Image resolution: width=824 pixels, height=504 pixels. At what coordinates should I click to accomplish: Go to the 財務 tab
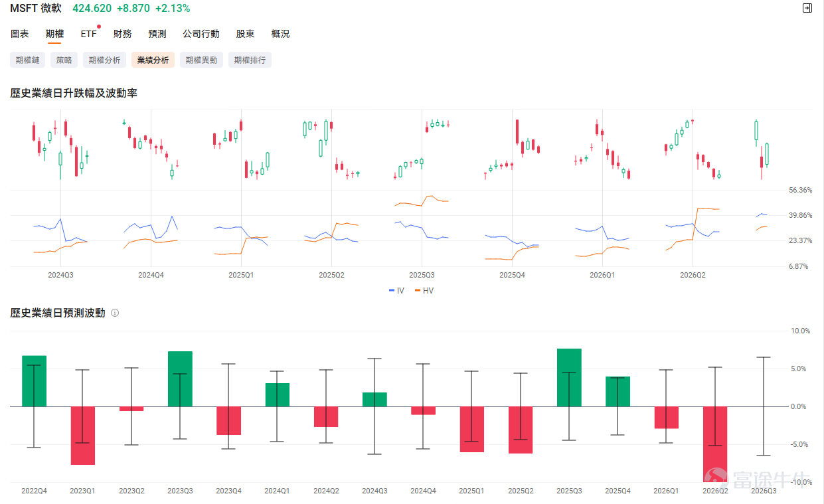coord(122,34)
